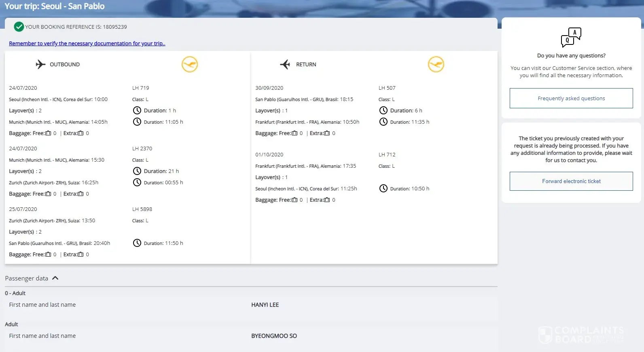Click passenger name HANYI LEE

point(265,305)
